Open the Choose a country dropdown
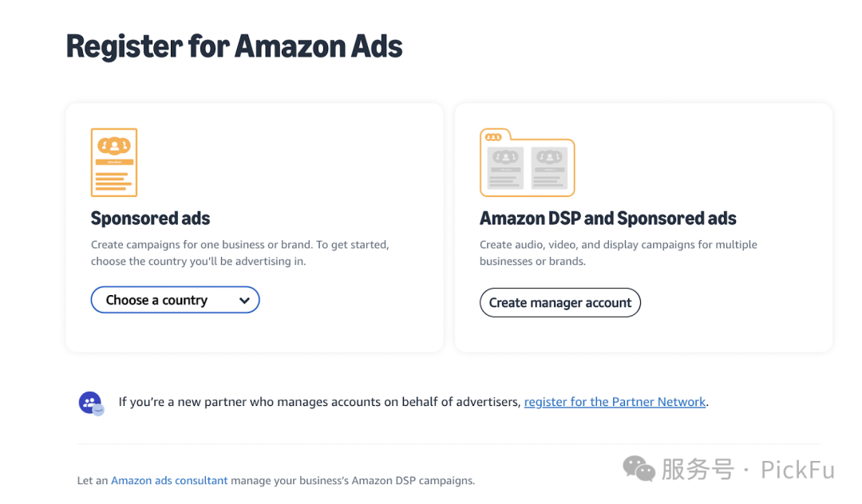862x504 pixels. pyautogui.click(x=175, y=301)
